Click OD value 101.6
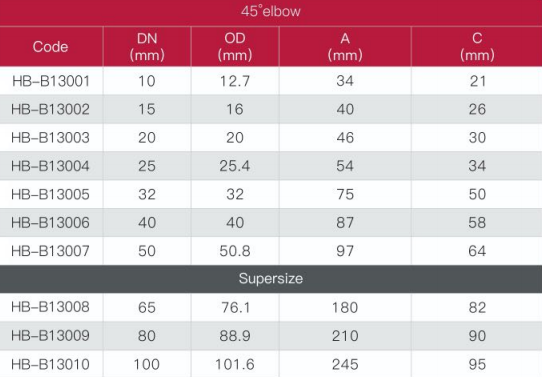The image size is (542, 377). pos(235,365)
